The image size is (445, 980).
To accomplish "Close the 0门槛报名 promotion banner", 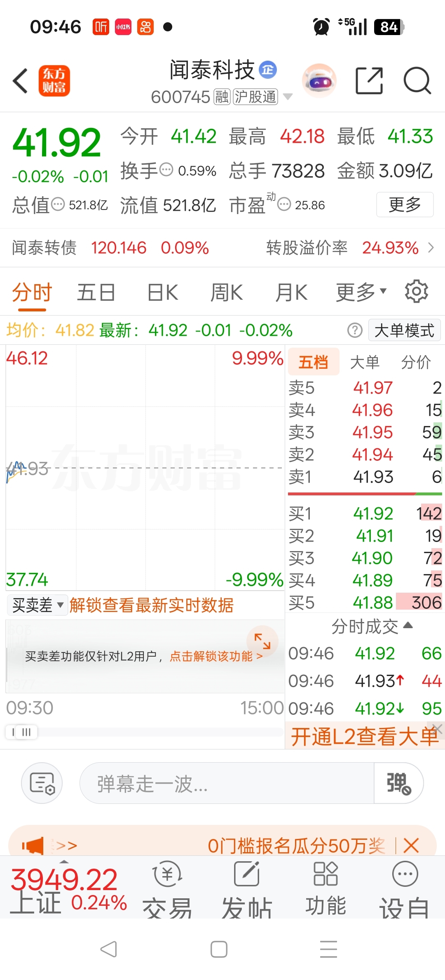I will click(411, 846).
